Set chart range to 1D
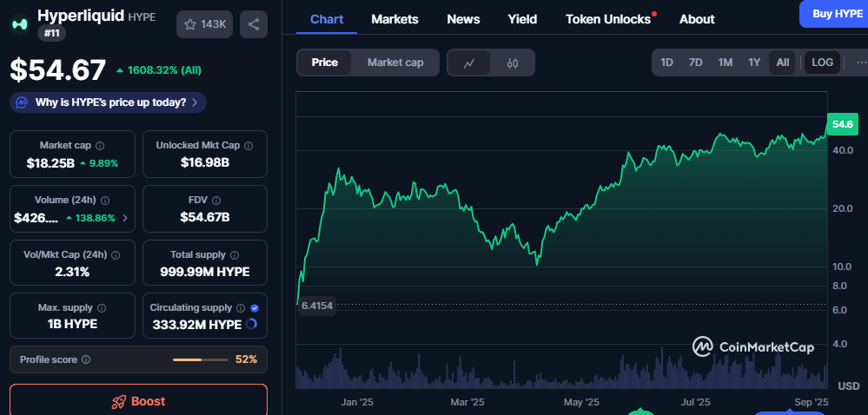The width and height of the screenshot is (868, 415). 667,63
